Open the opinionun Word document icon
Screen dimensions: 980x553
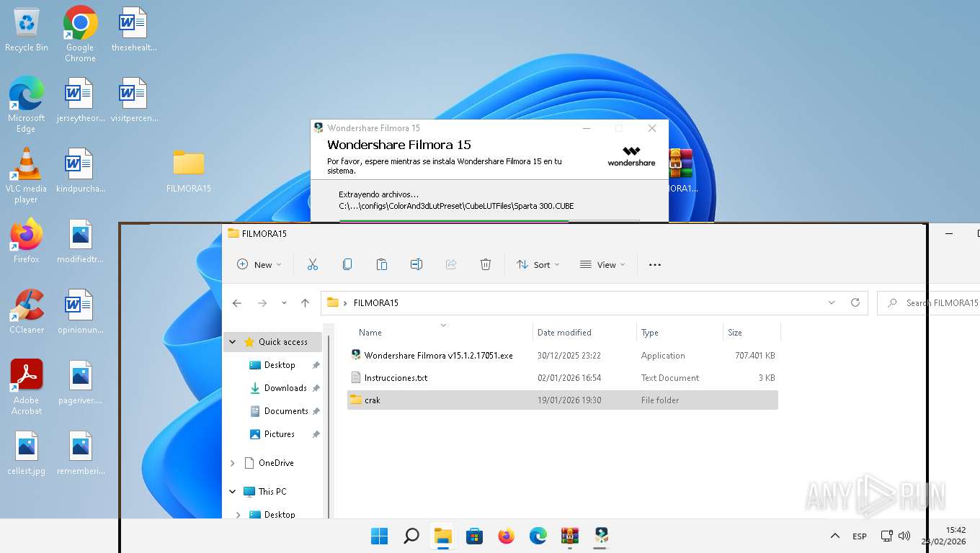(x=80, y=311)
